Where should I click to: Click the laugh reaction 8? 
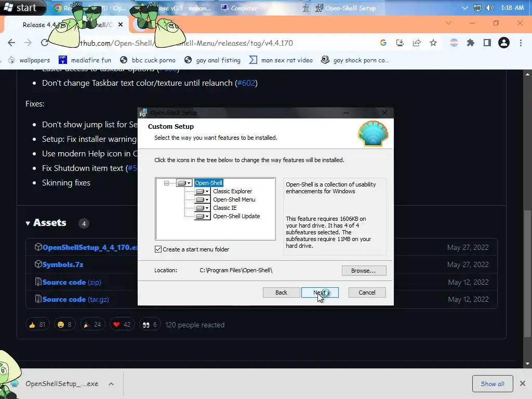[65, 325]
